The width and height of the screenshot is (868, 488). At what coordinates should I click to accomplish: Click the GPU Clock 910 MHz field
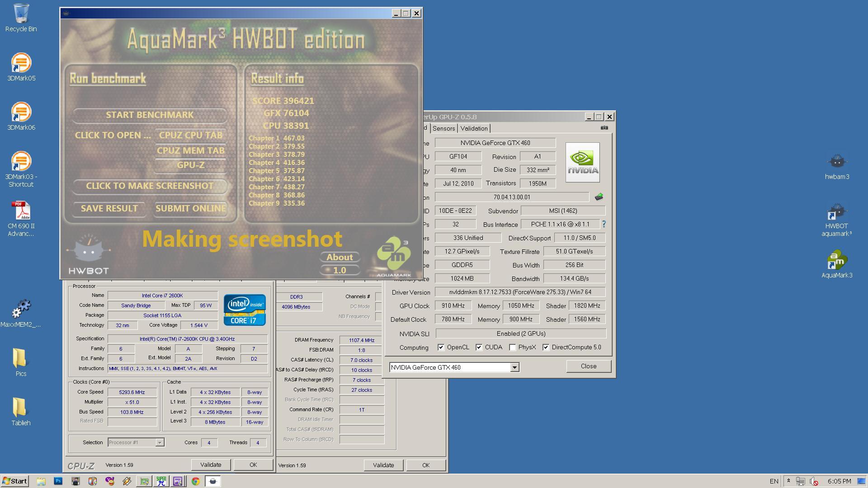click(453, 306)
